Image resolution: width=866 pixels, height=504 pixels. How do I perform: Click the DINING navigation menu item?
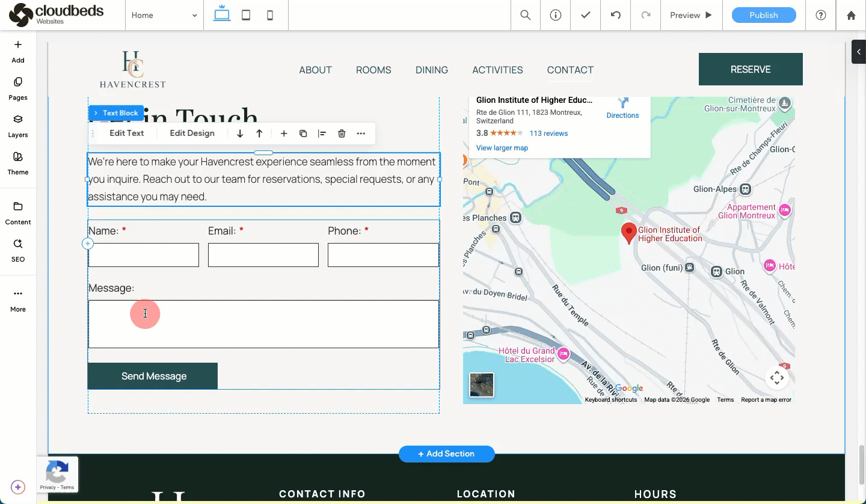(432, 70)
